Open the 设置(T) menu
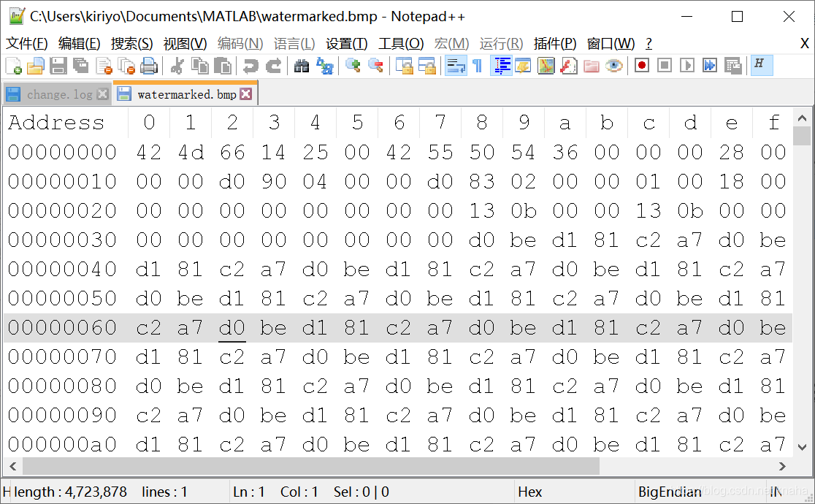This screenshot has width=815, height=504. (x=347, y=44)
